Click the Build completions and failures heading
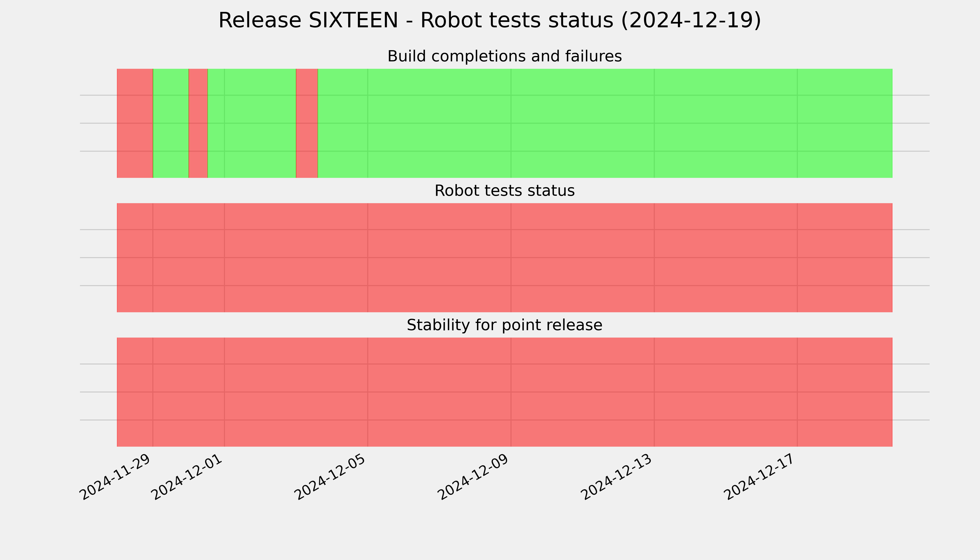 coord(504,56)
